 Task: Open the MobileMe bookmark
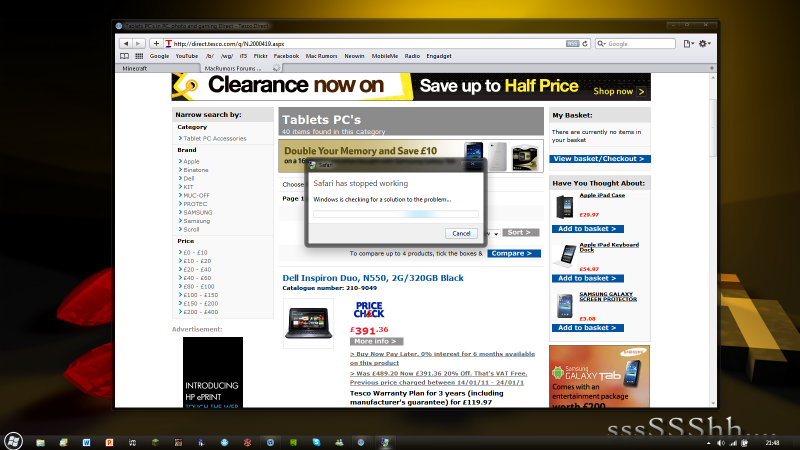click(x=385, y=56)
